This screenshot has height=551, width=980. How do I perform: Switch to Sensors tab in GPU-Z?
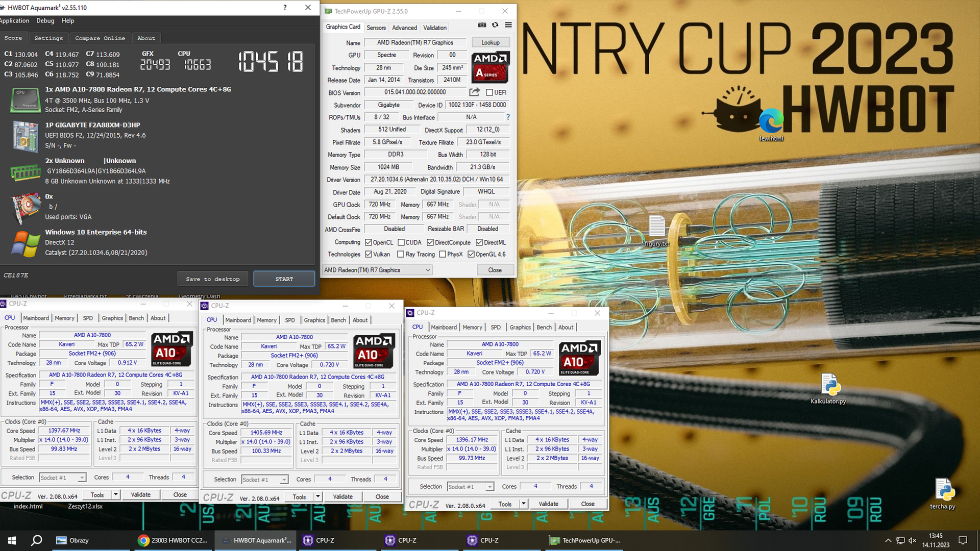click(376, 28)
